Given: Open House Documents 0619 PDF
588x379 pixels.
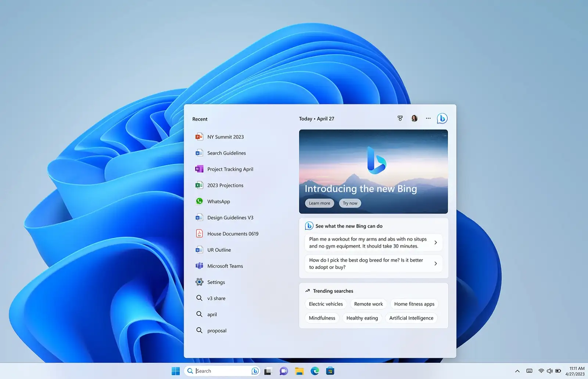Looking at the screenshot, I should tap(227, 234).
